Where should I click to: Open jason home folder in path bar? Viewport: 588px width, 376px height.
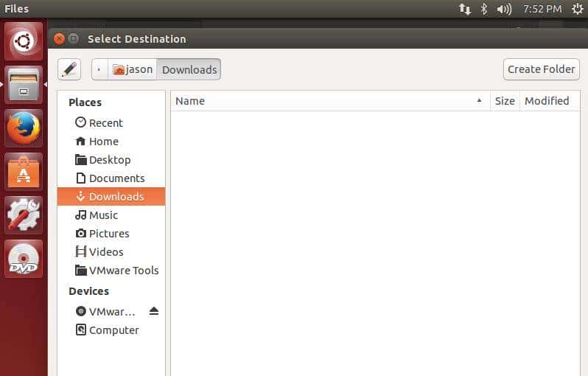tap(133, 69)
